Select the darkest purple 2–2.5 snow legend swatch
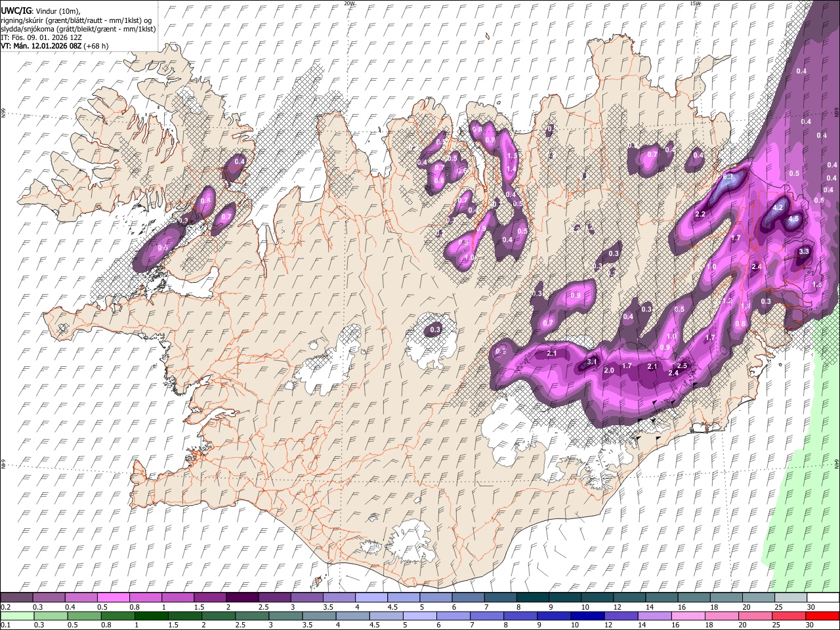 coord(242,598)
